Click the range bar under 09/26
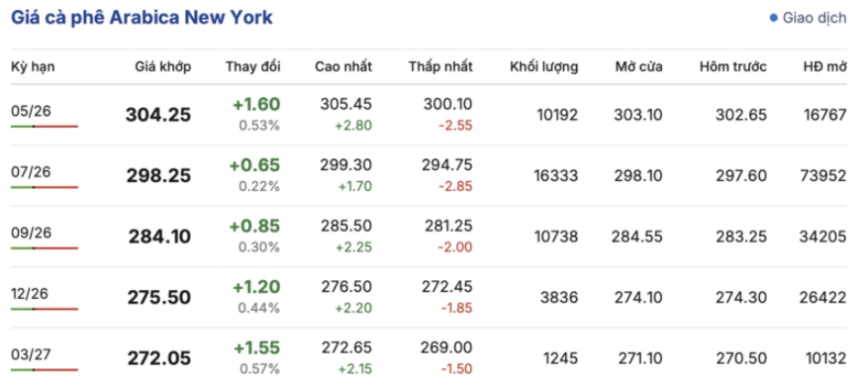 coord(45,248)
